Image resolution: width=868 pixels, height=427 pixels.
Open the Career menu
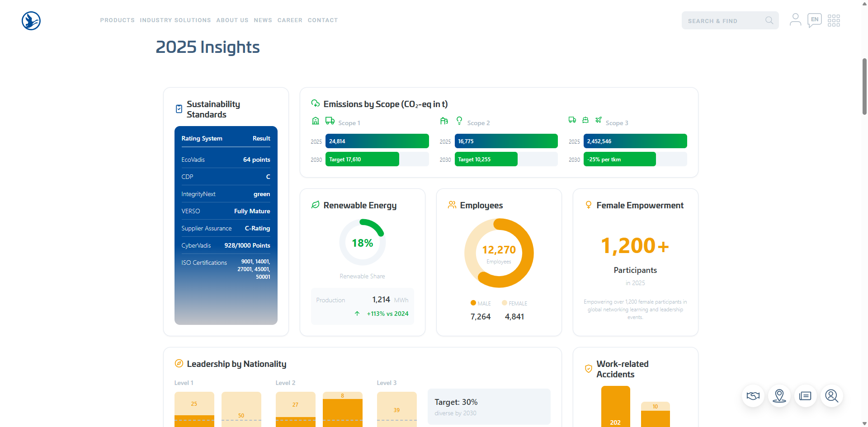(290, 20)
